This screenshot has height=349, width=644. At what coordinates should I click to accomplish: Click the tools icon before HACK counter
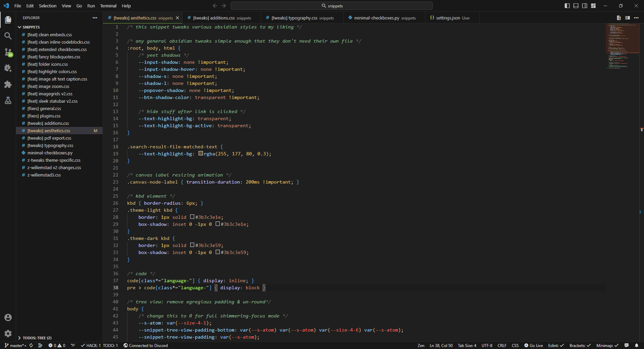tap(73, 345)
